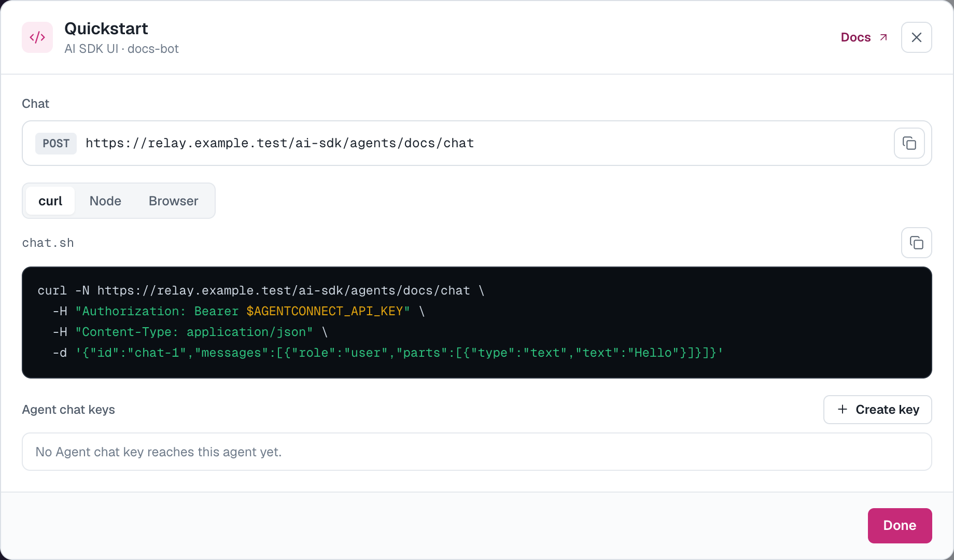Click the Agent chat keys heading
This screenshot has width=954, height=560.
[68, 410]
